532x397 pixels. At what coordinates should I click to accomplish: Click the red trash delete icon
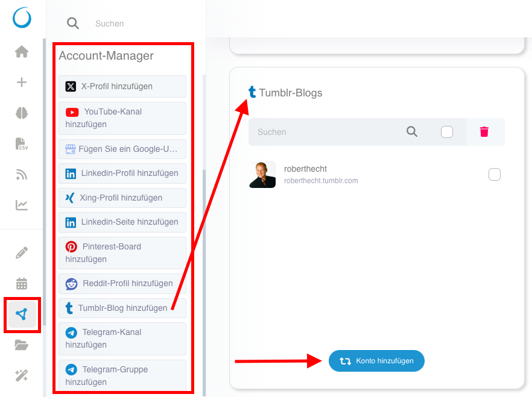point(484,132)
